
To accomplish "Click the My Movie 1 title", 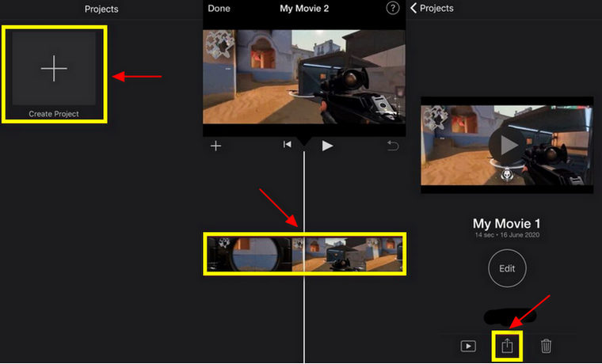I will click(506, 224).
